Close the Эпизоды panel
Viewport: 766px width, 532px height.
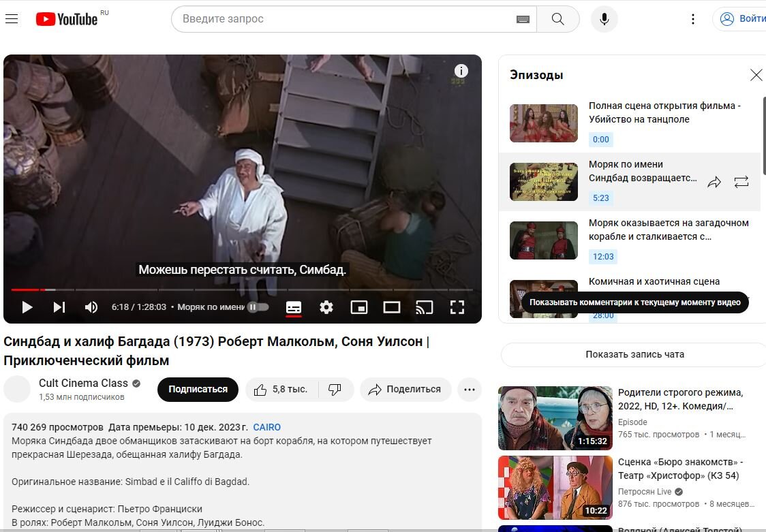(x=756, y=75)
